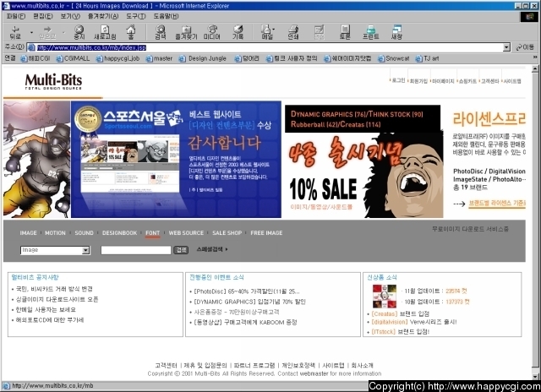Screen dimensions: 541x392
Task: Open the Mail toolbar icon
Action: (266, 32)
